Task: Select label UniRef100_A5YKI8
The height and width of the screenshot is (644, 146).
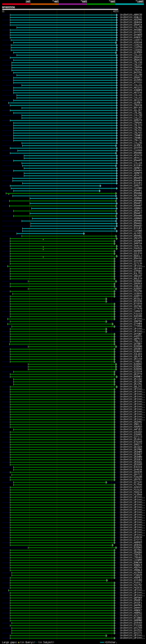Action: coord(131,156)
